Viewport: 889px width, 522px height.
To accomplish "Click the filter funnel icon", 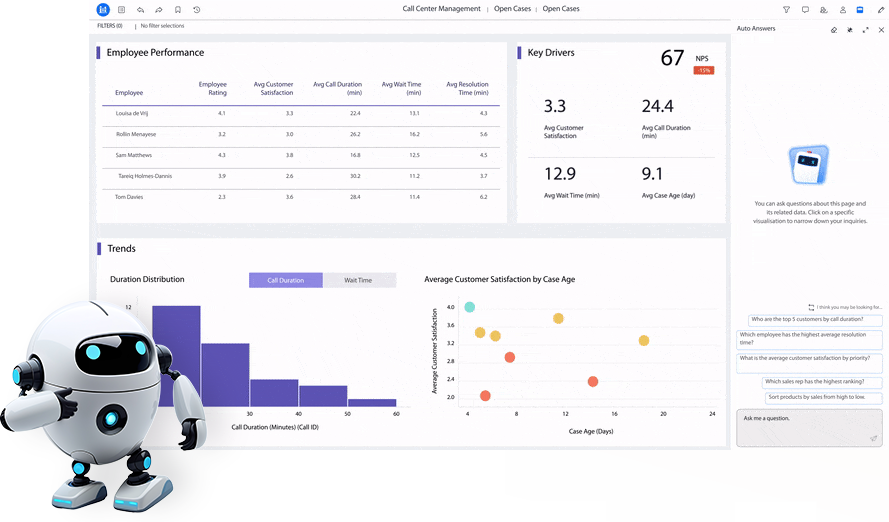I will click(x=786, y=9).
